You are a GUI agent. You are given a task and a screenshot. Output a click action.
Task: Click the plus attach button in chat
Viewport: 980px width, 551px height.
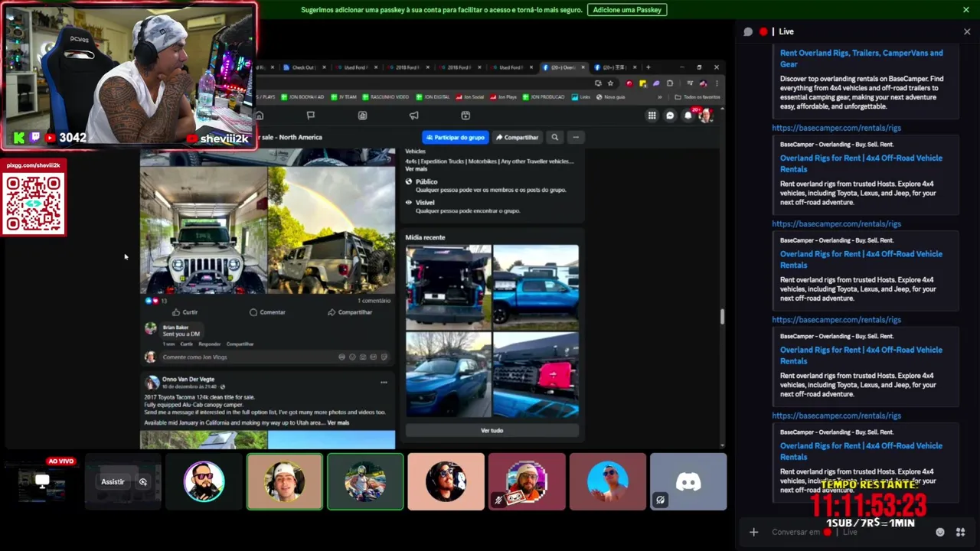tap(753, 532)
